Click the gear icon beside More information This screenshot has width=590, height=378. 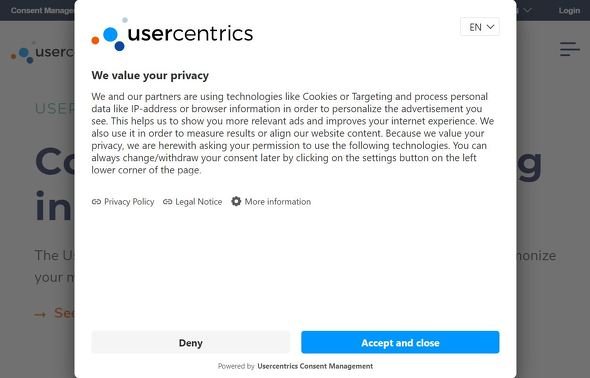point(236,202)
